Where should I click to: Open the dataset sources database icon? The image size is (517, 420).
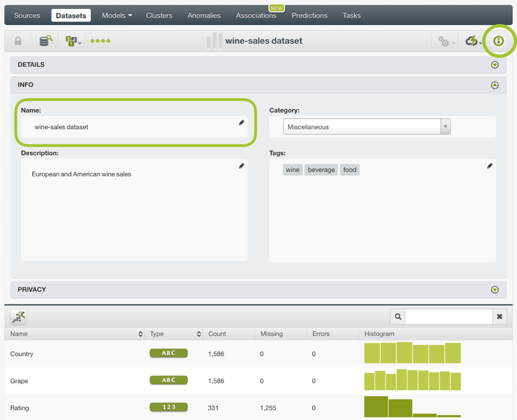46,41
